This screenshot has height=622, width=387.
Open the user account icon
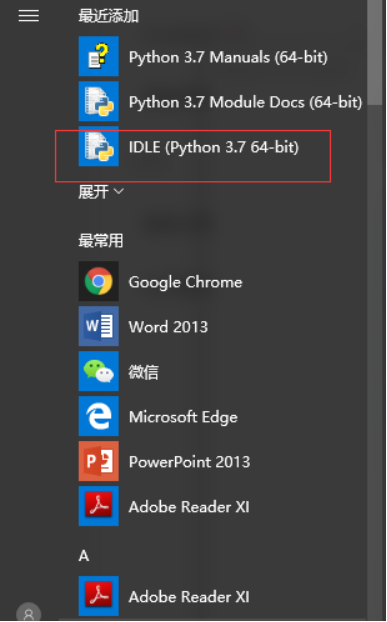tap(29, 613)
